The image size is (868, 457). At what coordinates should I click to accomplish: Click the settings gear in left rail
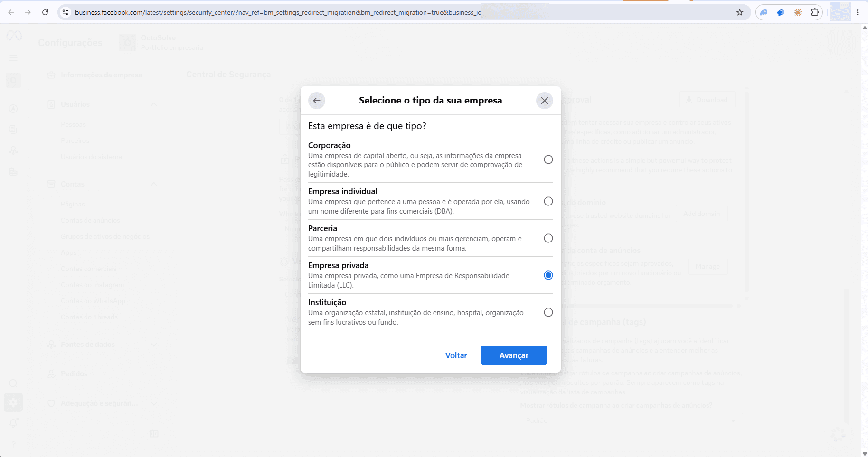13,402
